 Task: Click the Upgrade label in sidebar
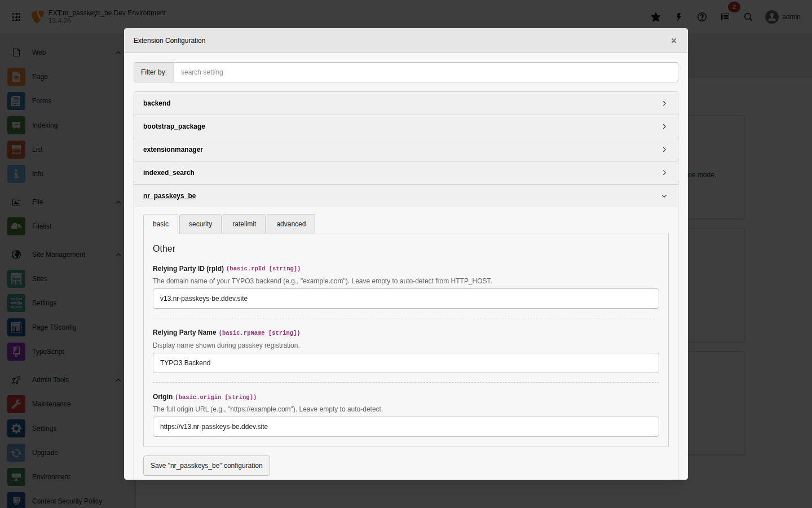click(45, 453)
